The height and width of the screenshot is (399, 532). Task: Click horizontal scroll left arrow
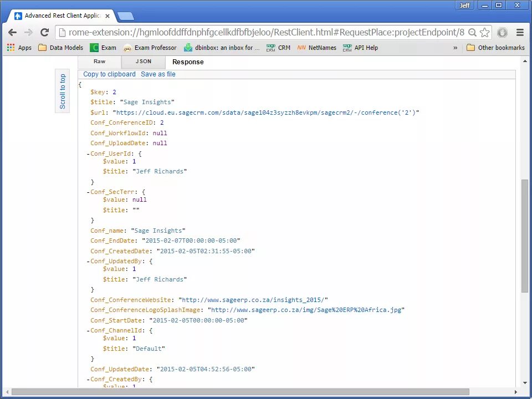pos(7,392)
